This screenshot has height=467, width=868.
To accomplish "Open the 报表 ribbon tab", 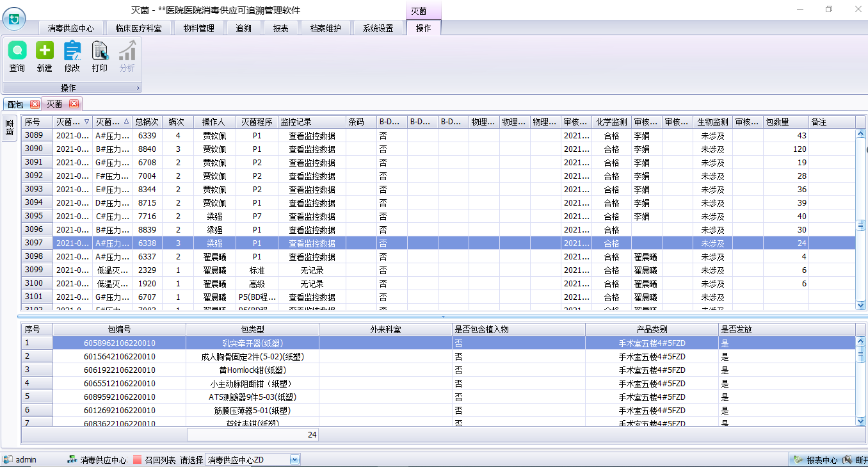I will (x=281, y=28).
